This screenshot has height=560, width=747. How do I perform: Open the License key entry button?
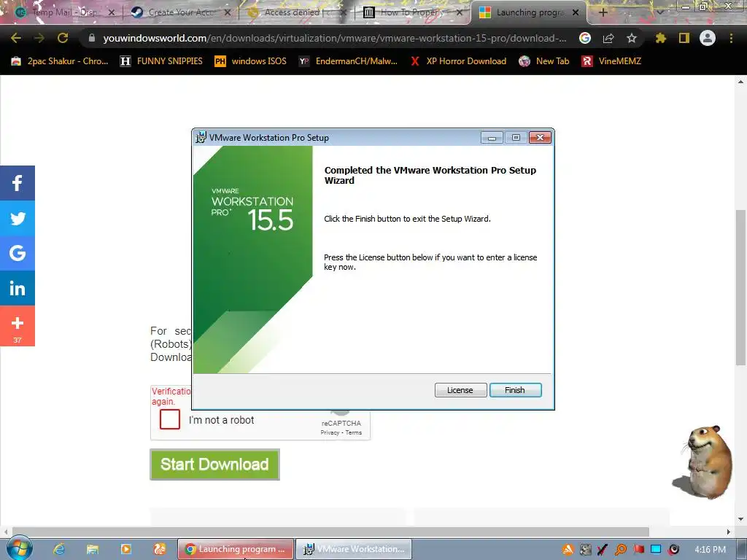click(460, 390)
